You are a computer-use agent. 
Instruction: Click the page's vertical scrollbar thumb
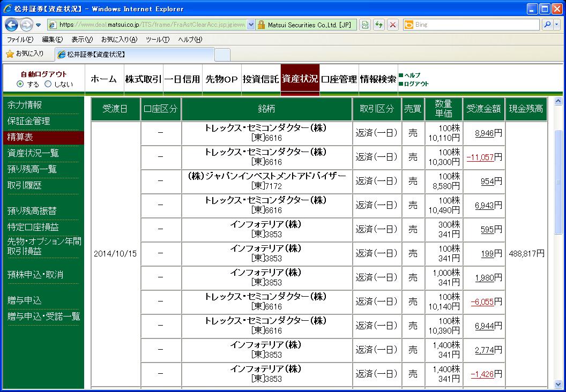point(558,182)
